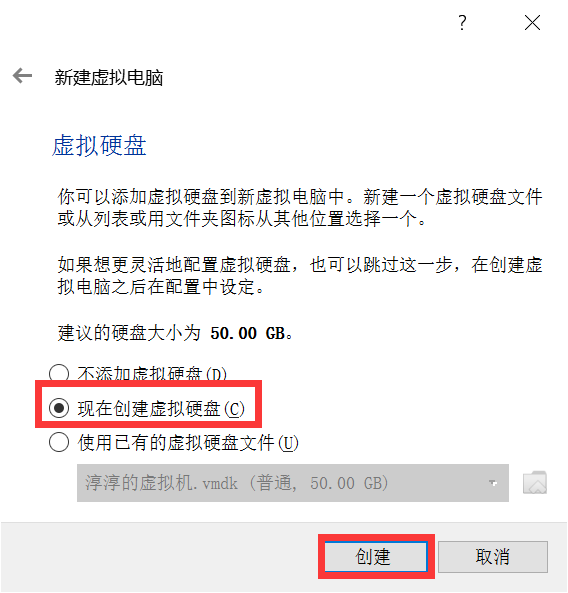This screenshot has width=568, height=593.
Task: Select 不添加虚拟硬盘(D) radio button
Action: 59,374
